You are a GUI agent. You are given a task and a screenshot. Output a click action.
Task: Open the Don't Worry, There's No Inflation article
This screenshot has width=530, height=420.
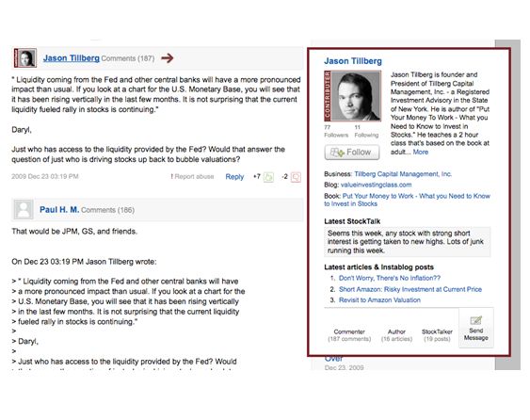tap(390, 278)
